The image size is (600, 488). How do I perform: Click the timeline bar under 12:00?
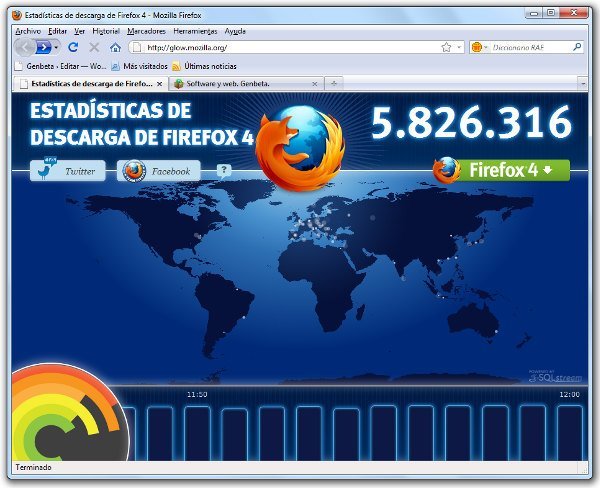[x=570, y=433]
